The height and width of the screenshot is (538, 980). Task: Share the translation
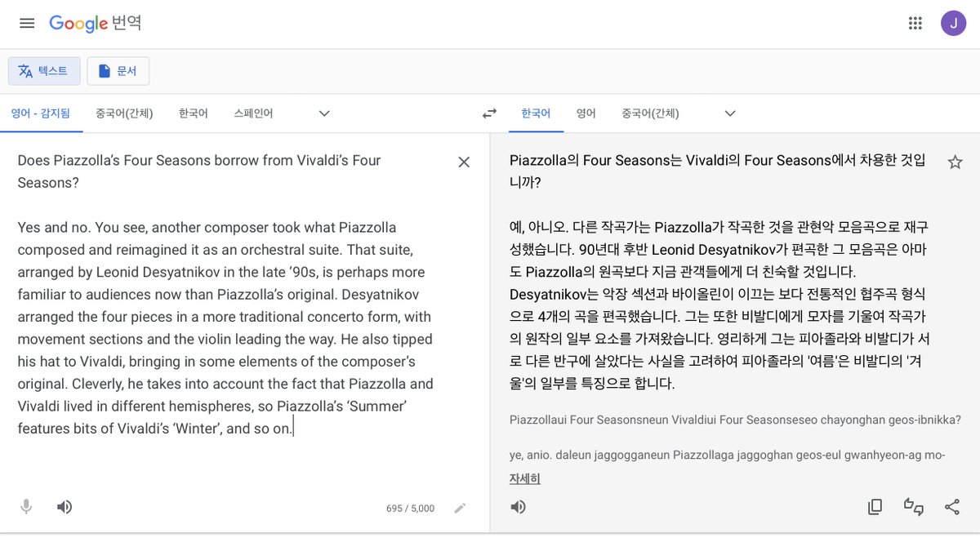[951, 507]
